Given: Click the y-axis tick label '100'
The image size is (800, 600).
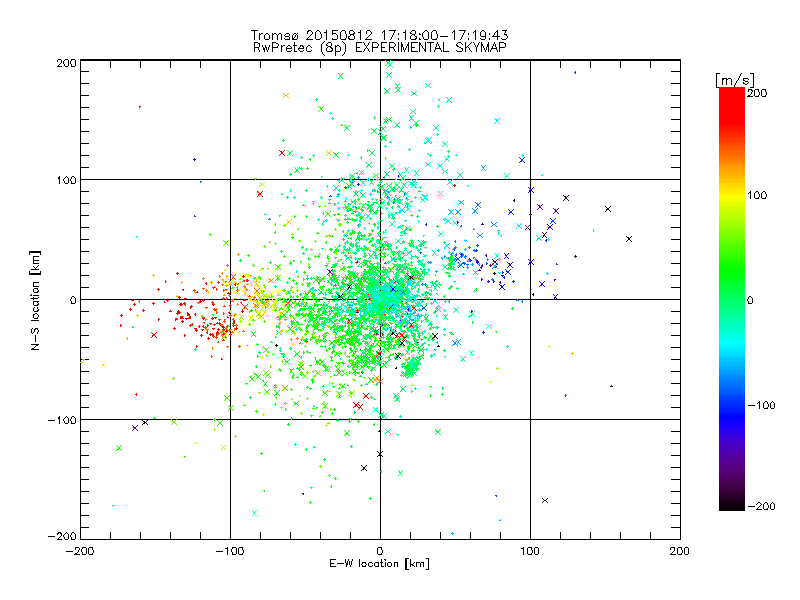Looking at the screenshot, I should point(66,180).
